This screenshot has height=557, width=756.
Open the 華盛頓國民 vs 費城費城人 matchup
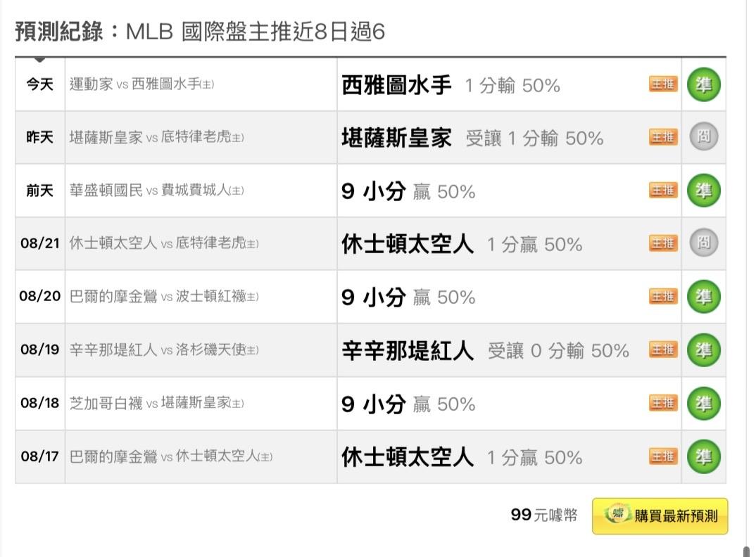[157, 191]
